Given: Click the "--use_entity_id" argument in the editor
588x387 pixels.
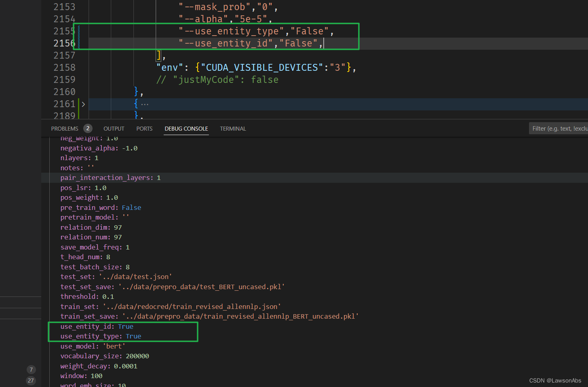Looking at the screenshot, I should (226, 43).
